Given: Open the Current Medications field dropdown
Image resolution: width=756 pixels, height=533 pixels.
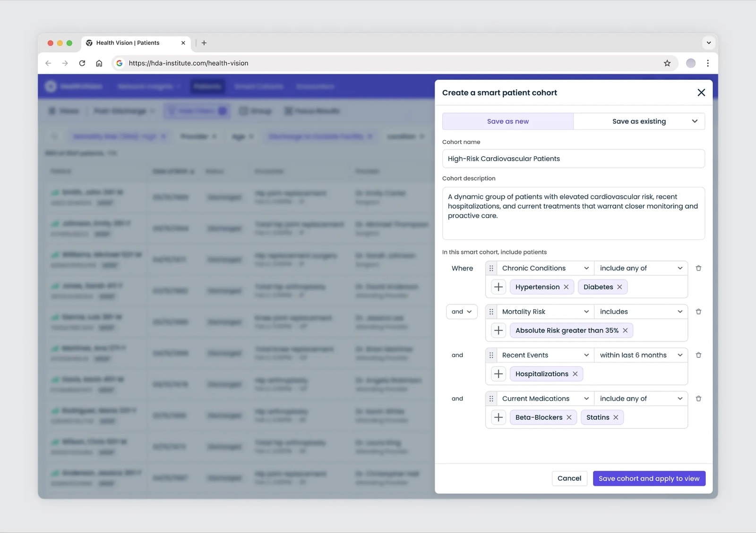Looking at the screenshot, I should (545, 398).
